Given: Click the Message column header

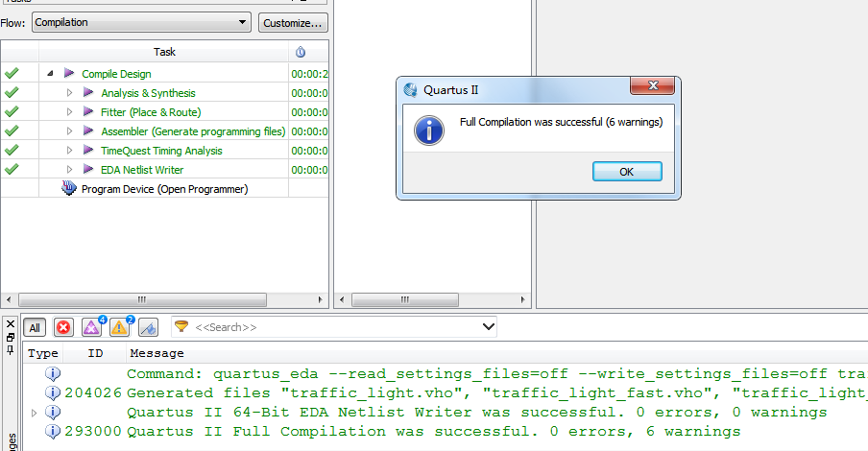Looking at the screenshot, I should (157, 353).
